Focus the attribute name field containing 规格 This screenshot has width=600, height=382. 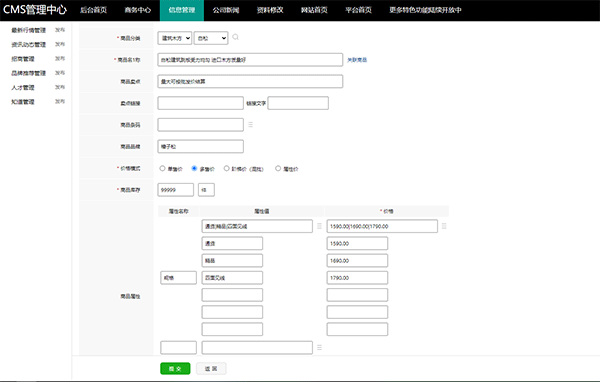tap(178, 278)
